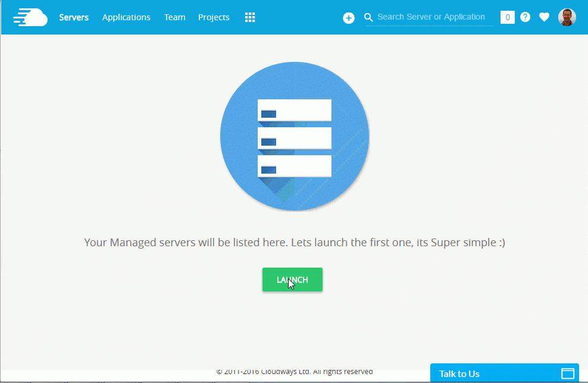588x383 pixels.
Task: Click the heart favorites icon
Action: 544,17
